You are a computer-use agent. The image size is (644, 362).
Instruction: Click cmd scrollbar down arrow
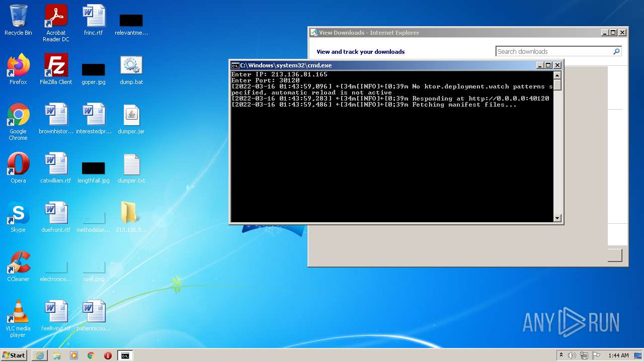click(x=557, y=218)
